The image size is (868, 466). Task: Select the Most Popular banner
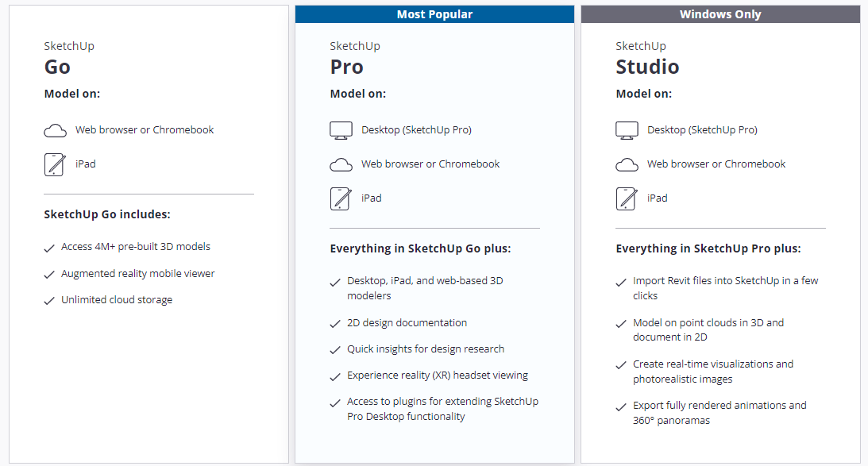pyautogui.click(x=434, y=14)
